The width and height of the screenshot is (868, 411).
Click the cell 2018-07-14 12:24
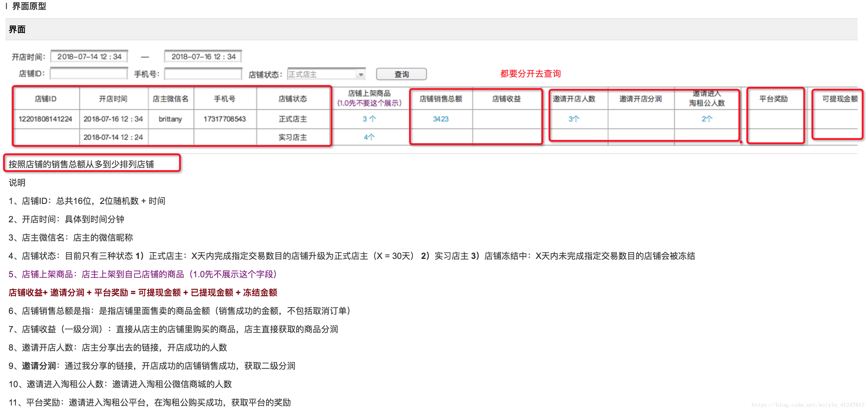113,137
